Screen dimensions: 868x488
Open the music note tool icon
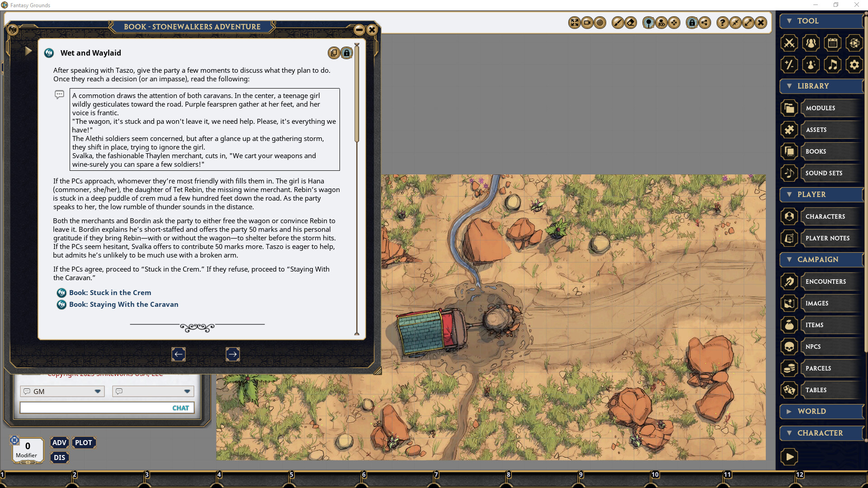(x=832, y=65)
